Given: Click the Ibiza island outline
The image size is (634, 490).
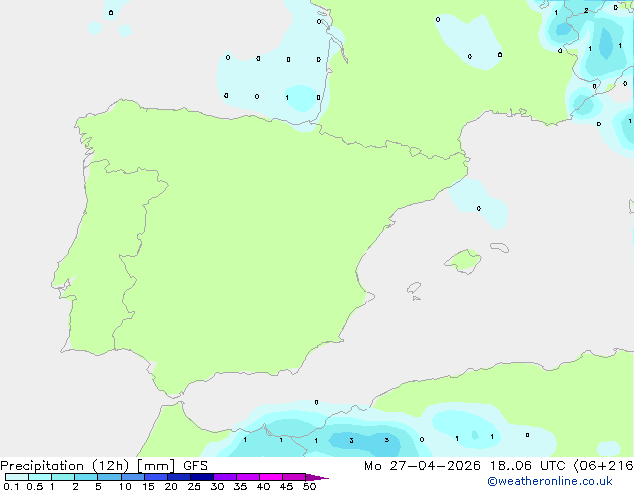Looking at the screenshot, I should pos(414,288).
